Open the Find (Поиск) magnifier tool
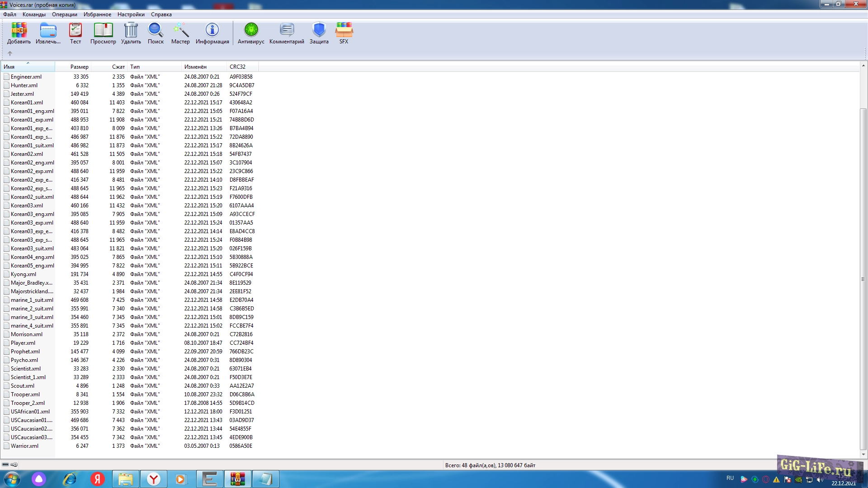 [156, 33]
